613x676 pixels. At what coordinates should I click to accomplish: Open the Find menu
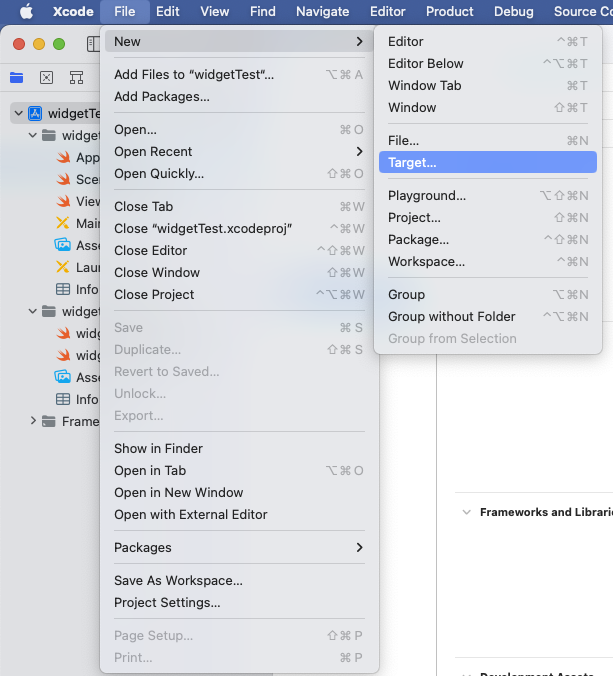pos(263,12)
